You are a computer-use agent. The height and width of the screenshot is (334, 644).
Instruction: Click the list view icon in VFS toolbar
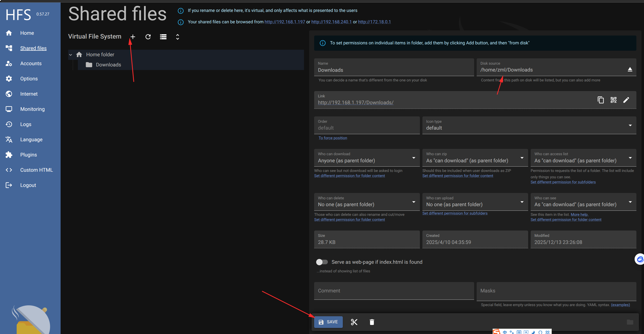[x=163, y=37]
